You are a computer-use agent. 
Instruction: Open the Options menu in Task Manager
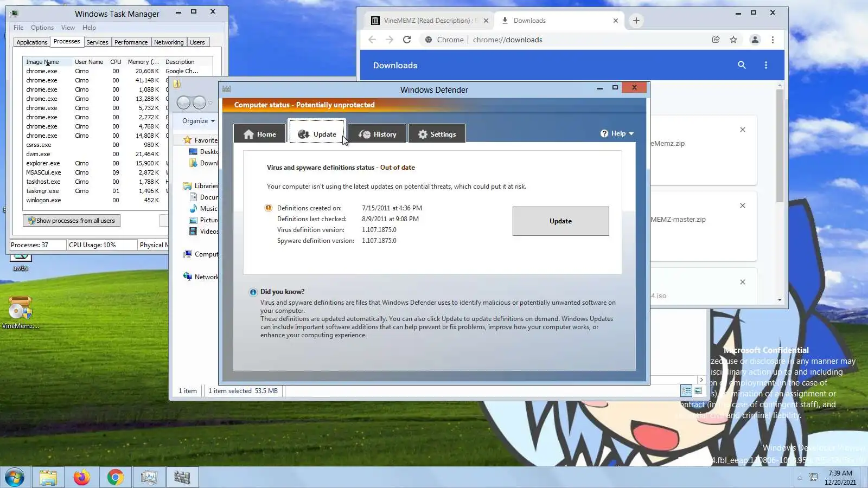coord(42,28)
